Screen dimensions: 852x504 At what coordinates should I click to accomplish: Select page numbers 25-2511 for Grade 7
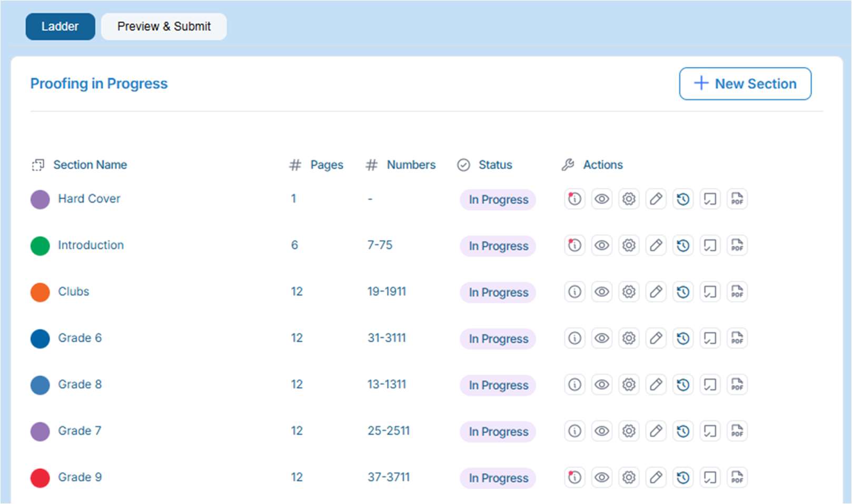(x=389, y=430)
